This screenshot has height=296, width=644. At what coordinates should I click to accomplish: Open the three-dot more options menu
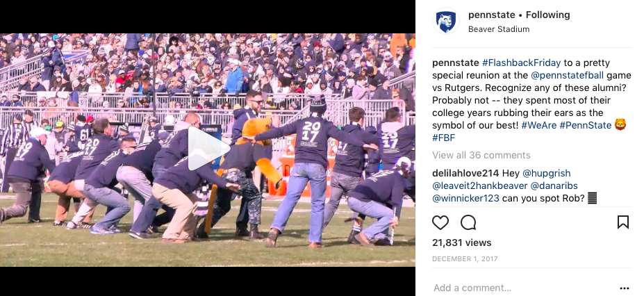click(625, 288)
